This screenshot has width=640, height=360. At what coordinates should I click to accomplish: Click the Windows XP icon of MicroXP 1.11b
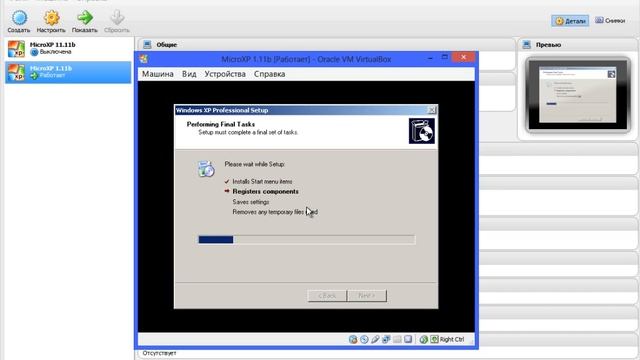[16, 72]
